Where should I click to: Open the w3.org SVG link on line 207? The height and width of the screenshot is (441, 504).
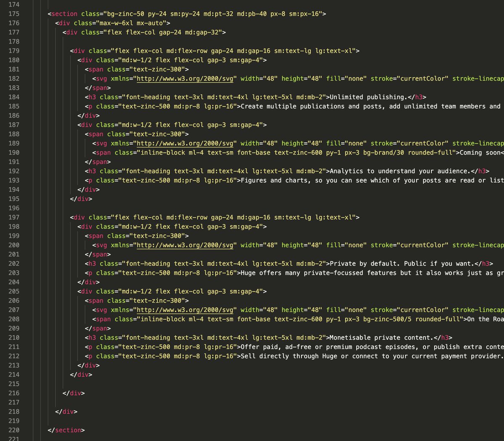click(185, 310)
